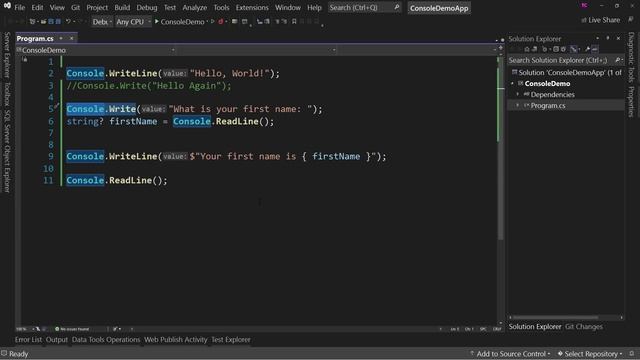
Task: Open the Any CPU platform dropdown
Action: [x=133, y=22]
